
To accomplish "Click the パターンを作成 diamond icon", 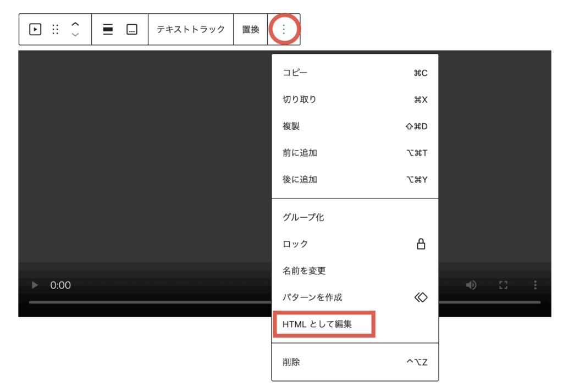I will point(421,297).
